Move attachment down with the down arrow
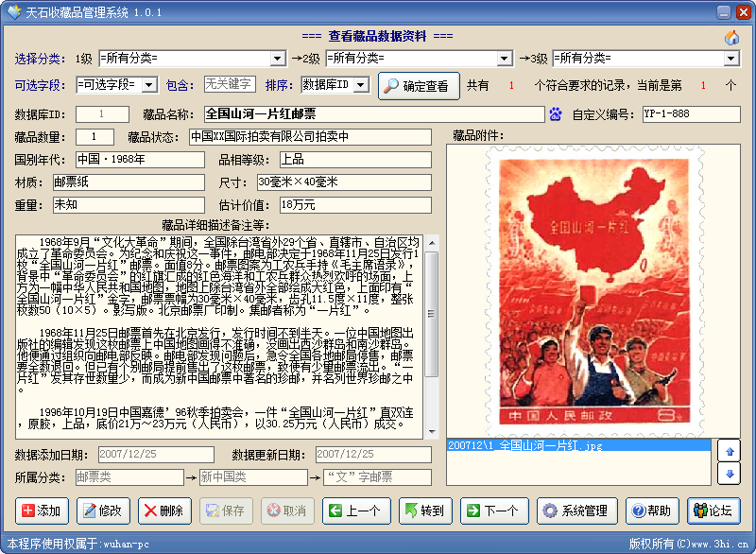 [x=729, y=474]
